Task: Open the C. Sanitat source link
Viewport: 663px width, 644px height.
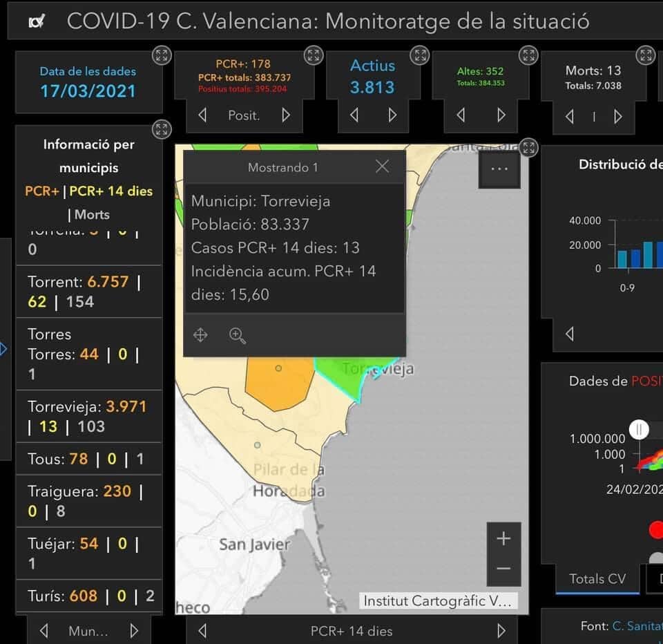Action: point(637,626)
